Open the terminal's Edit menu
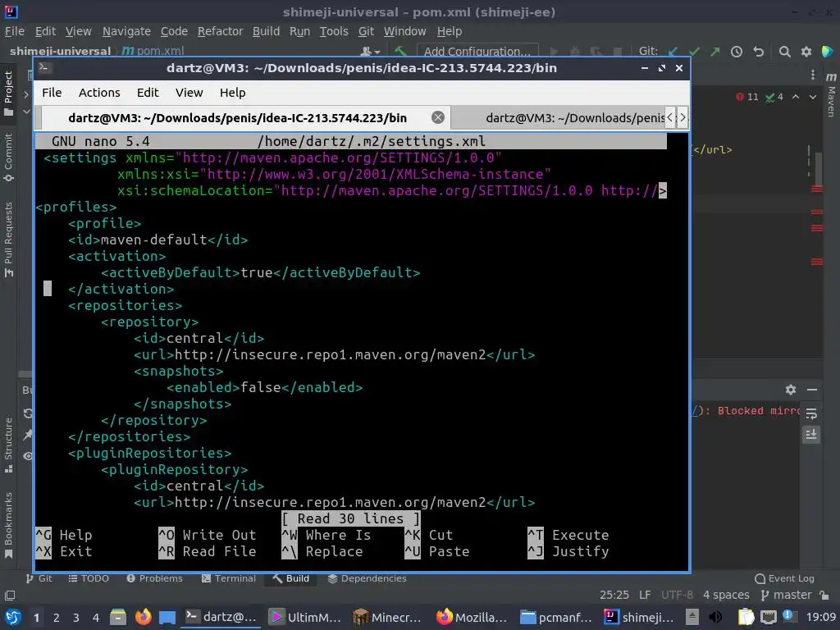The height and width of the screenshot is (630, 840). (x=148, y=93)
